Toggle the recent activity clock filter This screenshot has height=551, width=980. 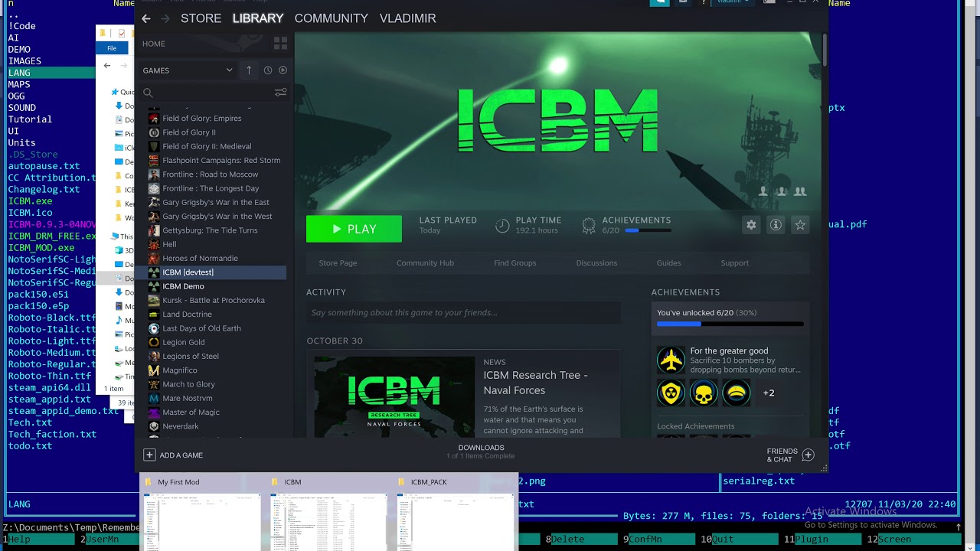point(268,70)
